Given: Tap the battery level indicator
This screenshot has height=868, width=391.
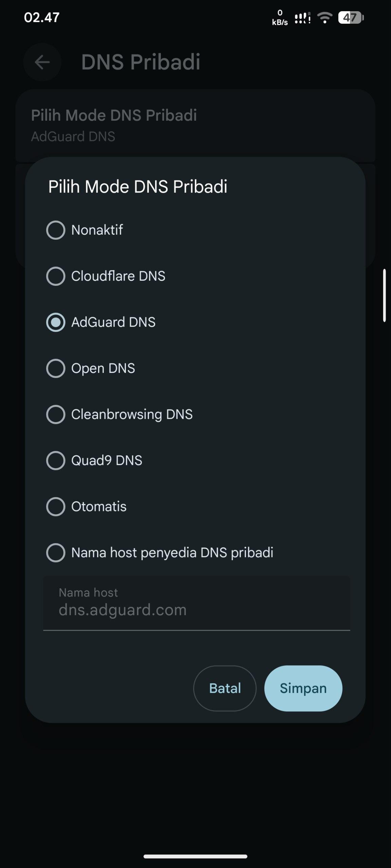Looking at the screenshot, I should pyautogui.click(x=351, y=18).
